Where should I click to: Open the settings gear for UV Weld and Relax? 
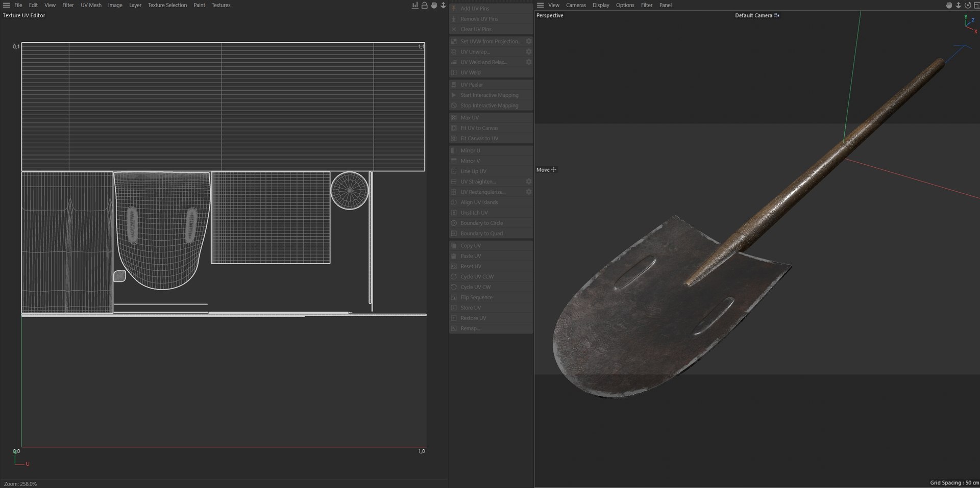tap(529, 62)
